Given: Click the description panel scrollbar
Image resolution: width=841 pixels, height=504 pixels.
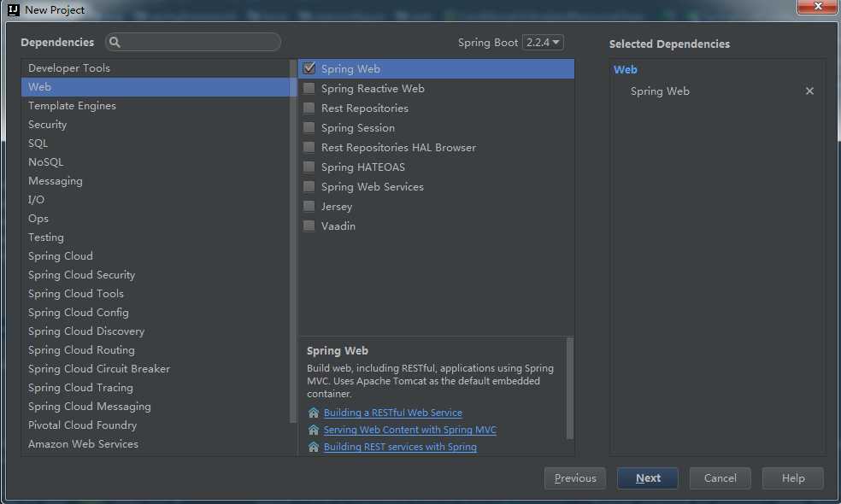Looking at the screenshot, I should [569, 389].
